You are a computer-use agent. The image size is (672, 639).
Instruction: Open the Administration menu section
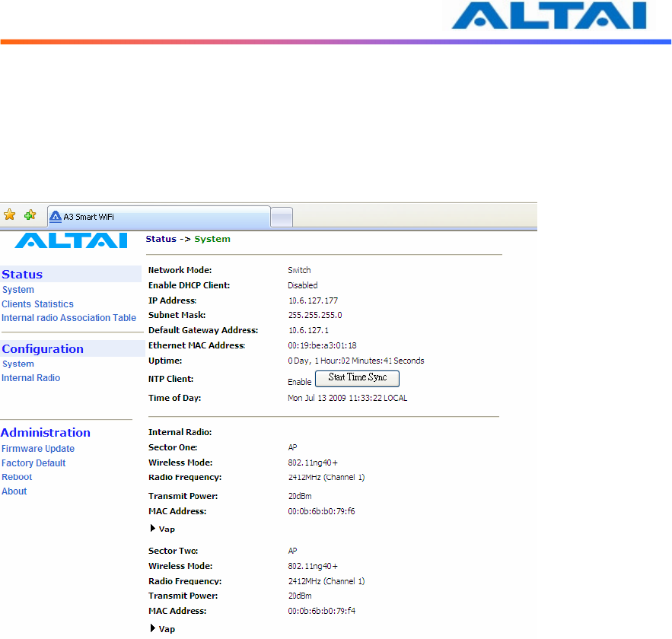46,433
